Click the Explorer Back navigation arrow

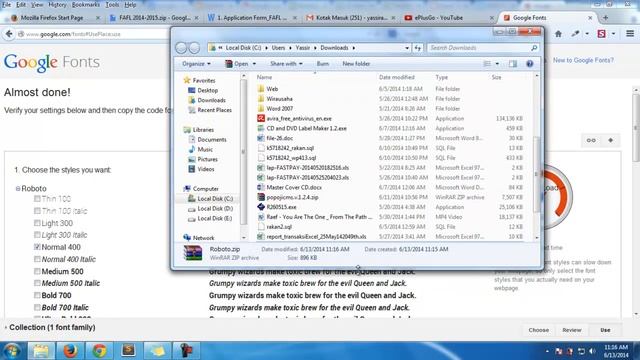coord(181,48)
